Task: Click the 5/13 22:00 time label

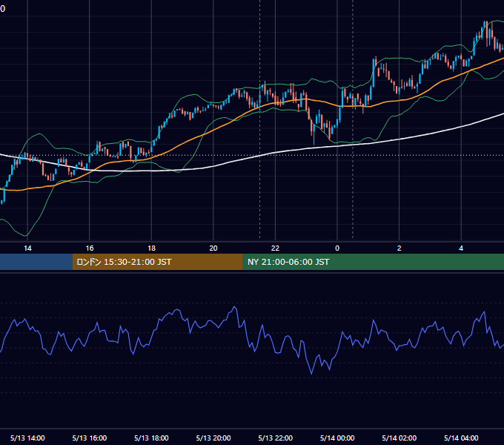Action: point(276,438)
